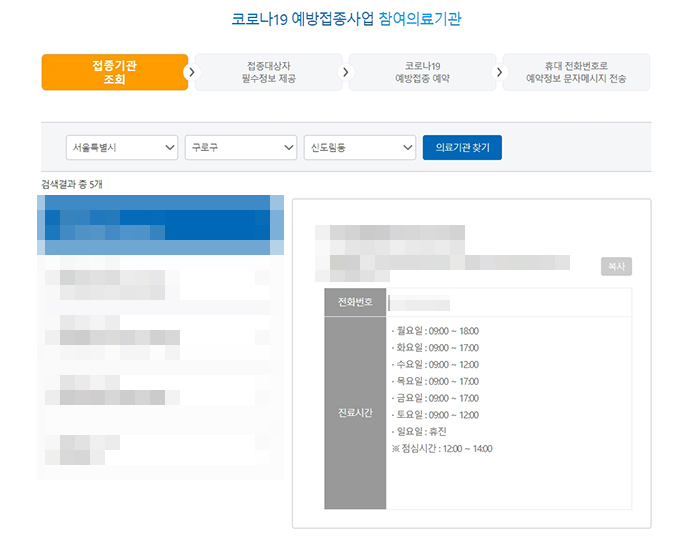Click the 의료기관 찾기 search button
Image resolution: width=700 pixels, height=541 pixels.
[x=462, y=147]
